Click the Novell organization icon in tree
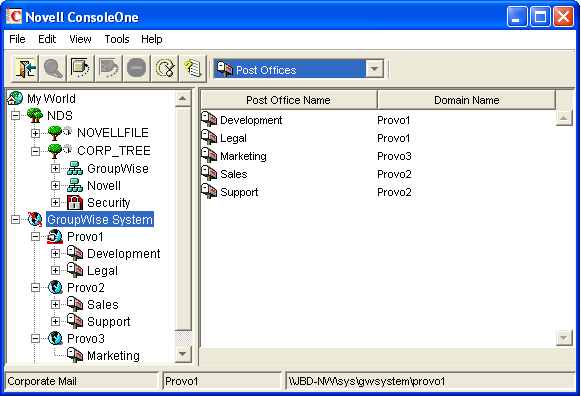 point(75,185)
